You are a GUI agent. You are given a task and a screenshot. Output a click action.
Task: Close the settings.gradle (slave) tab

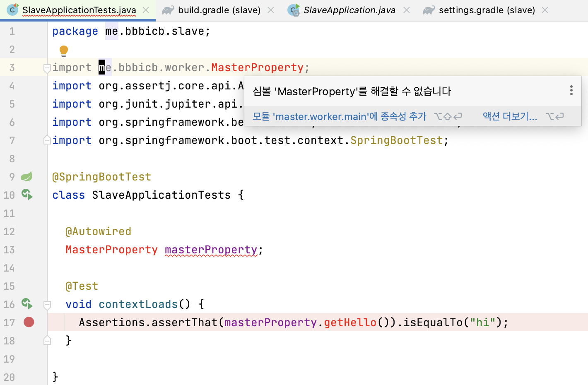coord(545,10)
